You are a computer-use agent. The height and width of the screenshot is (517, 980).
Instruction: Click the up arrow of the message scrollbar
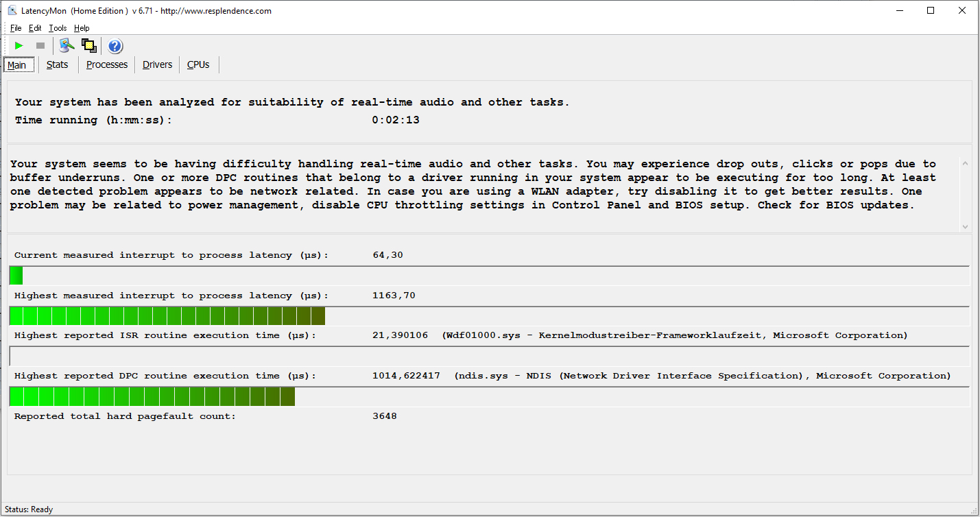966,164
